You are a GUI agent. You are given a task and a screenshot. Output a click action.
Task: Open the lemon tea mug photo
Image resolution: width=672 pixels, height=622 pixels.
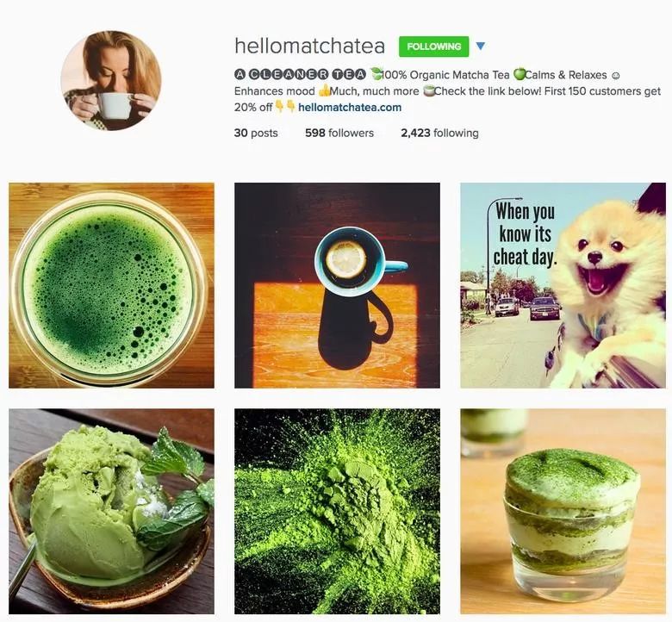(x=337, y=285)
